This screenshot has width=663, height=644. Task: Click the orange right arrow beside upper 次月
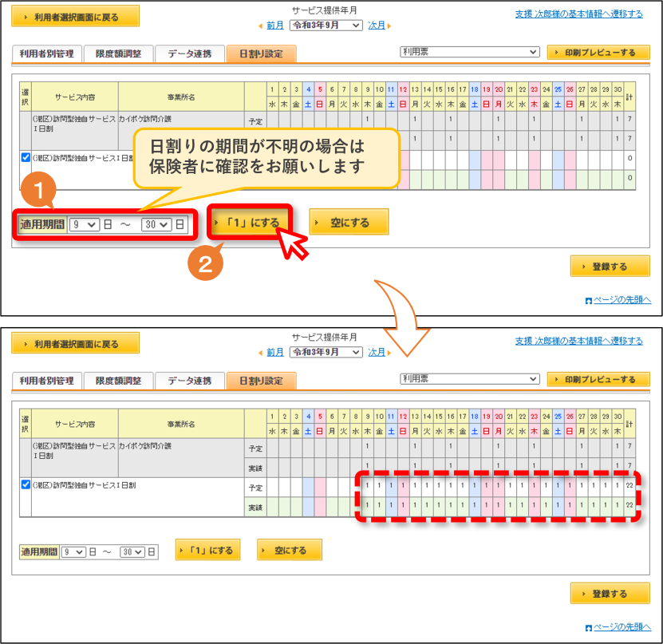click(389, 26)
